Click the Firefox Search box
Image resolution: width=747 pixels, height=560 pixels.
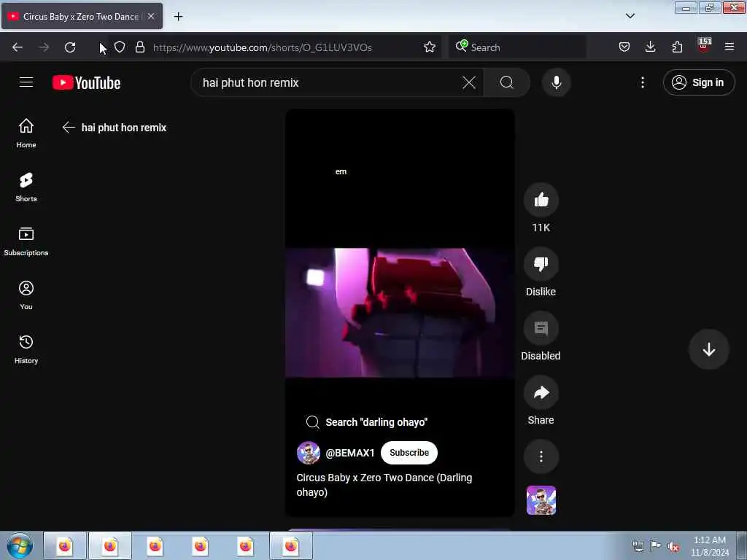517,47
